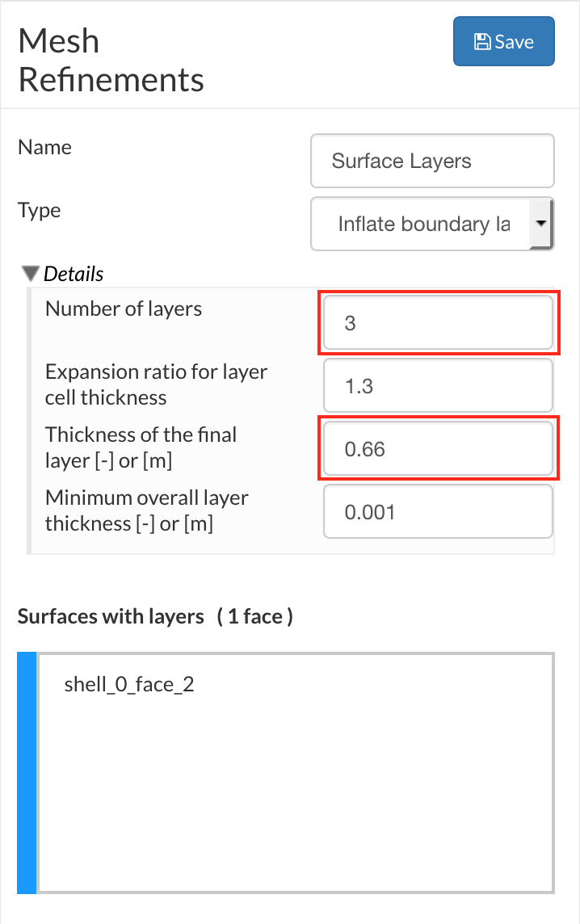
Task: Click the 'Type' field label
Action: [40, 210]
